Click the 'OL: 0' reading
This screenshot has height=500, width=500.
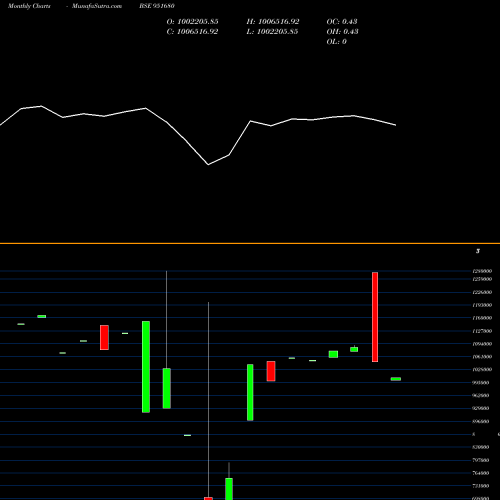336,42
